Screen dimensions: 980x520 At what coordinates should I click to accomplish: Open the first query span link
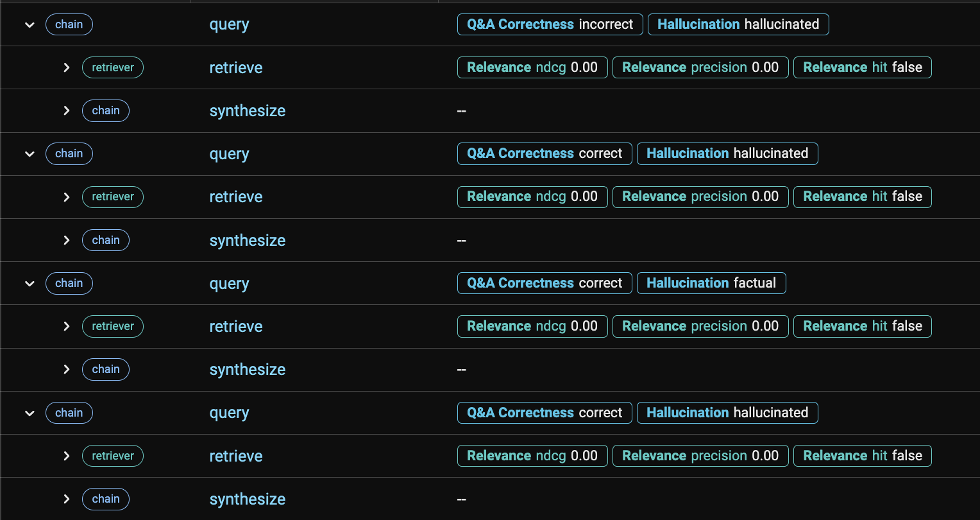229,24
